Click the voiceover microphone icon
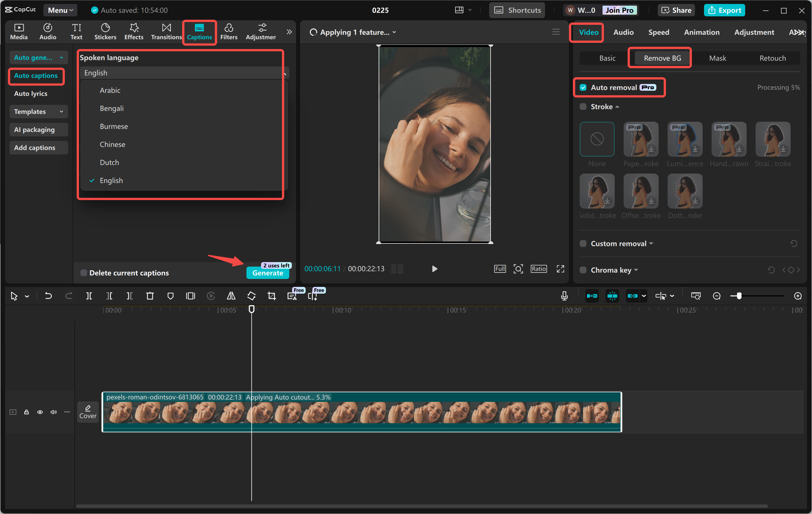Screen dimensions: 812x514 pyautogui.click(x=564, y=296)
